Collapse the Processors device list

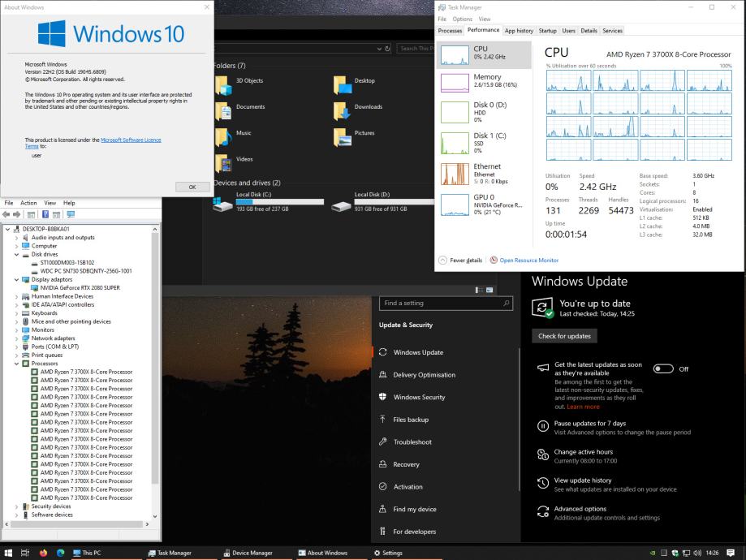point(17,363)
